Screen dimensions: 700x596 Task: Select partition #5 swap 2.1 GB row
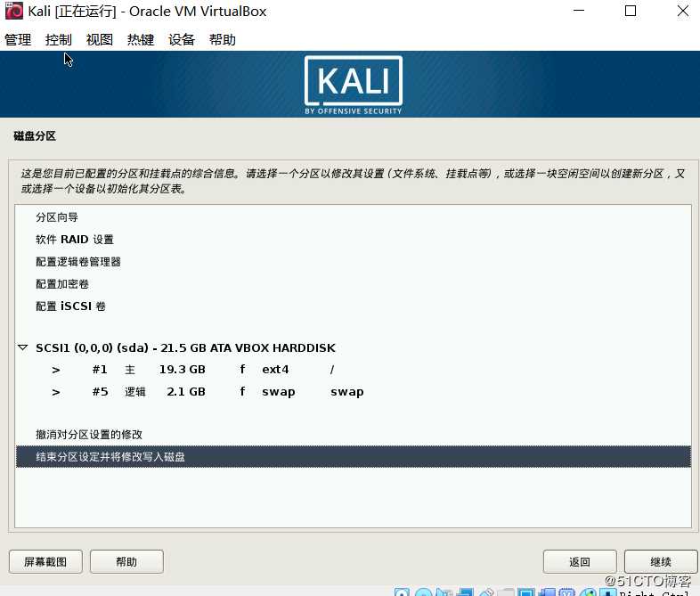point(353,392)
